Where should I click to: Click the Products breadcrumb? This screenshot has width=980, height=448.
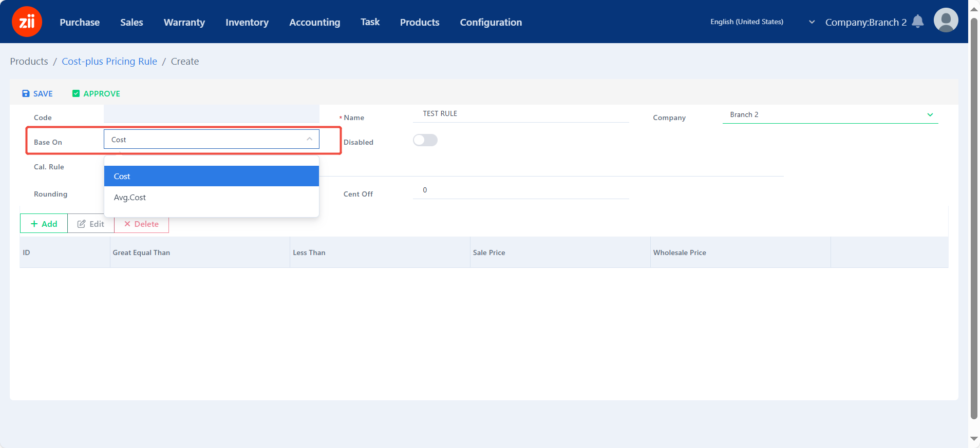point(29,62)
